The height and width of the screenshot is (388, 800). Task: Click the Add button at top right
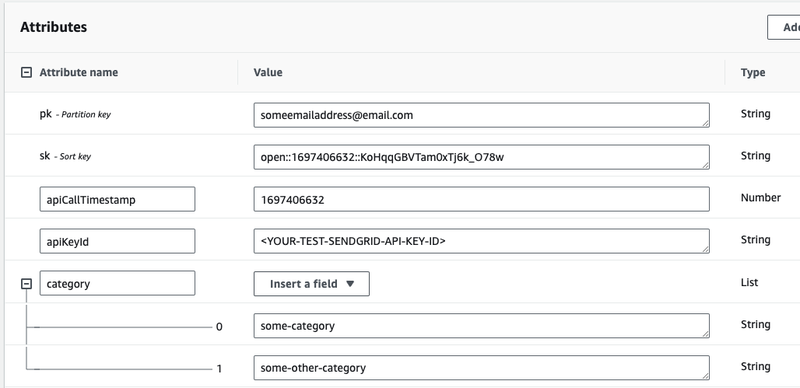(784, 27)
